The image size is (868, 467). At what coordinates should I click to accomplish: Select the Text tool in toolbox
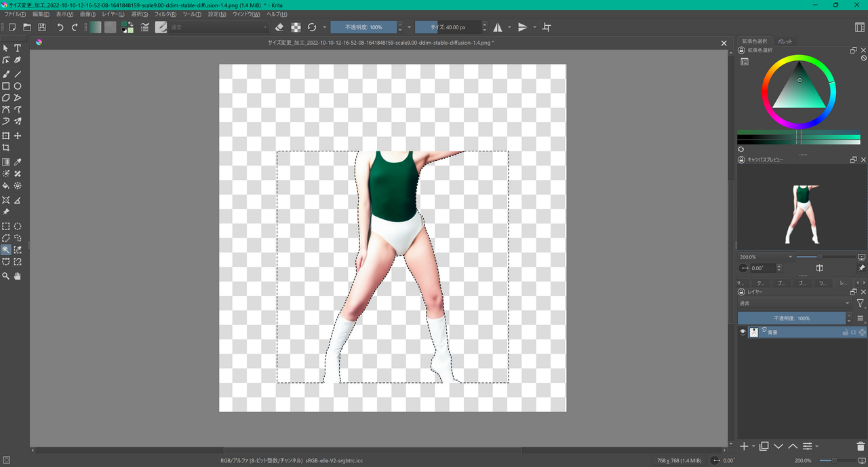(x=18, y=48)
